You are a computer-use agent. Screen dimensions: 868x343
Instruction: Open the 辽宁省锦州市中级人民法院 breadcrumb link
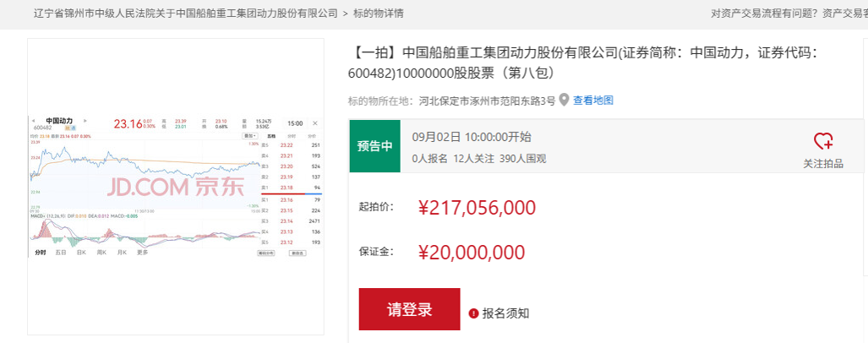(185, 14)
